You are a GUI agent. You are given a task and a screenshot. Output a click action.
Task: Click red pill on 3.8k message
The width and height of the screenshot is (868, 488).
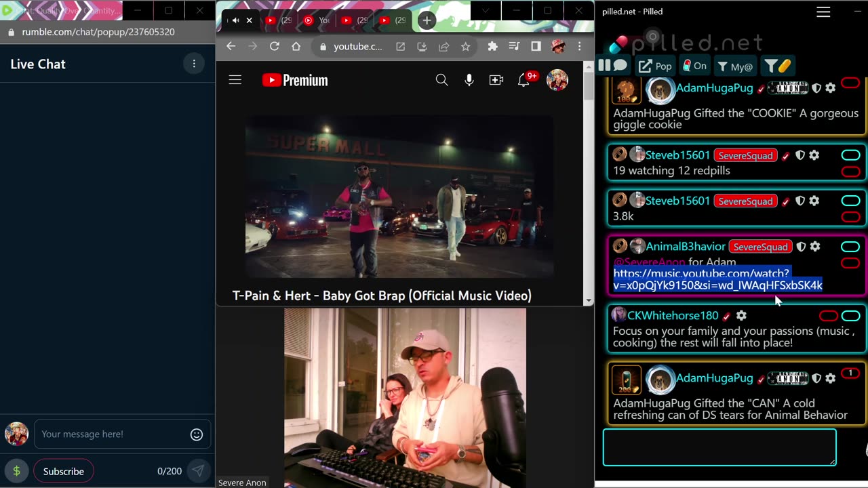click(850, 217)
